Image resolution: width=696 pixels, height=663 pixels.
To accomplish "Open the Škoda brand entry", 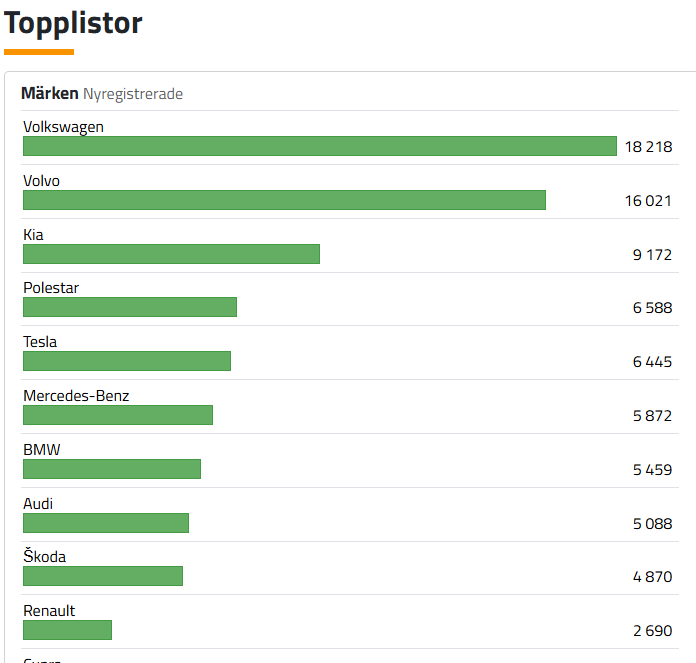I will click(44, 557).
